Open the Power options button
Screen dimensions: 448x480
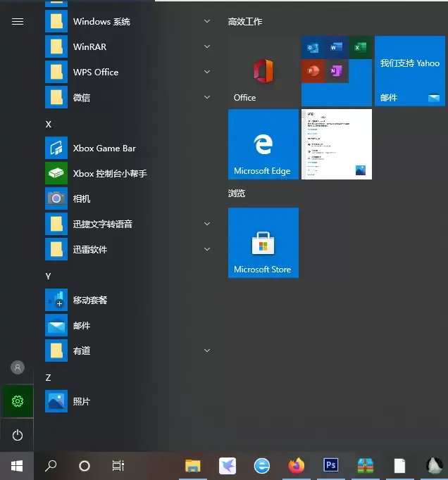(x=18, y=435)
